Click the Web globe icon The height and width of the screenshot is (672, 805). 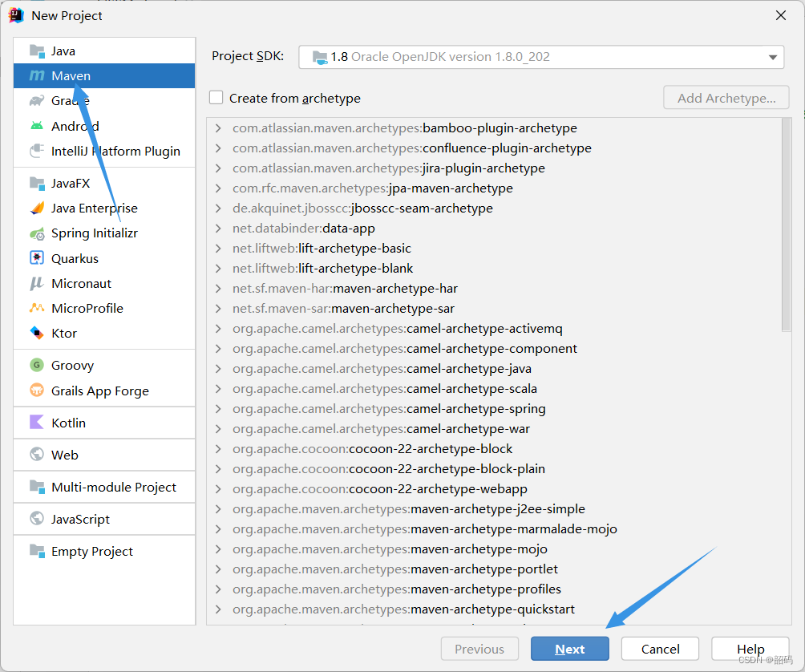click(37, 455)
